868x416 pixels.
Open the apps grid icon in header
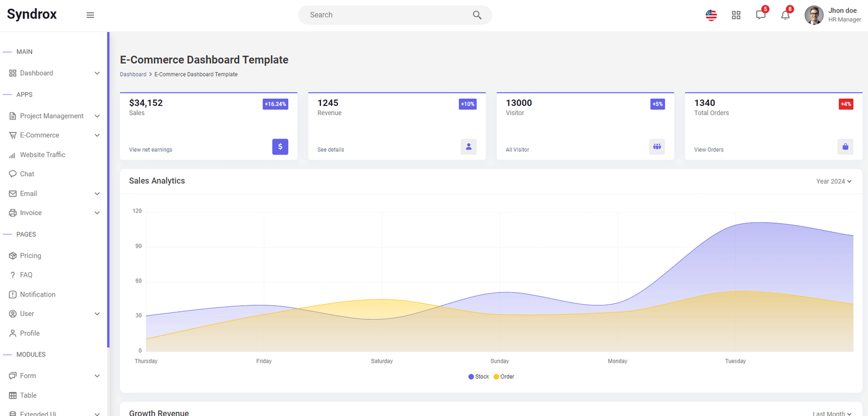click(x=736, y=15)
